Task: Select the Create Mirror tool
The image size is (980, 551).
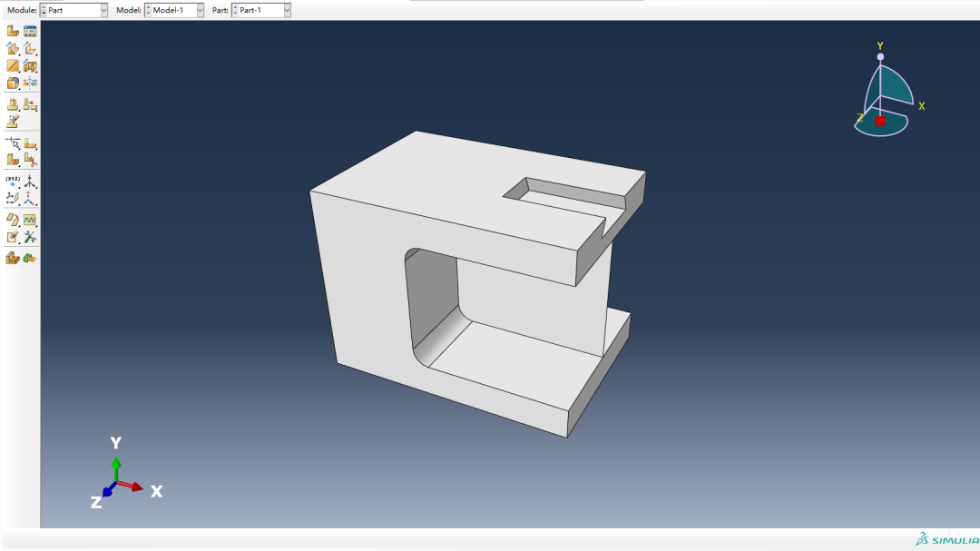Action: 30,83
